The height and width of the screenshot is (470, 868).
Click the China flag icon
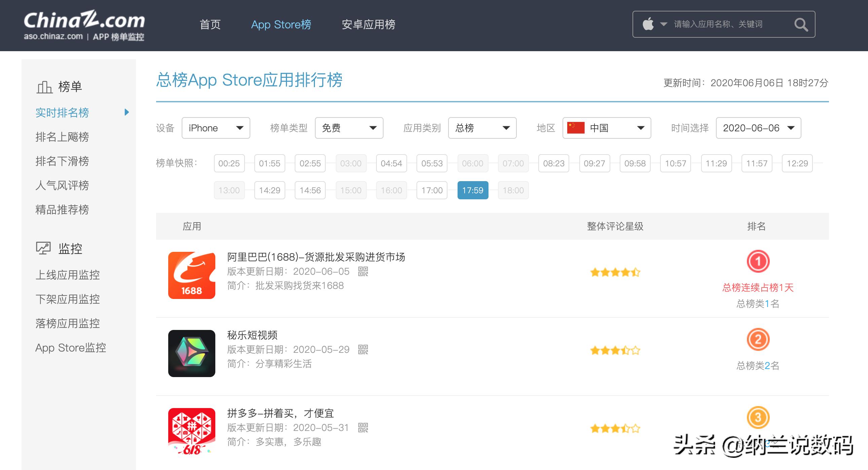click(576, 128)
